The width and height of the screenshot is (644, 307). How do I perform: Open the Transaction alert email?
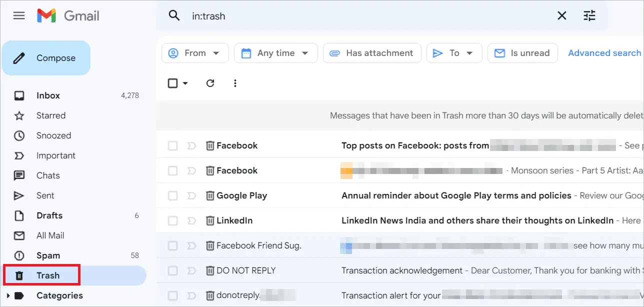(391, 295)
